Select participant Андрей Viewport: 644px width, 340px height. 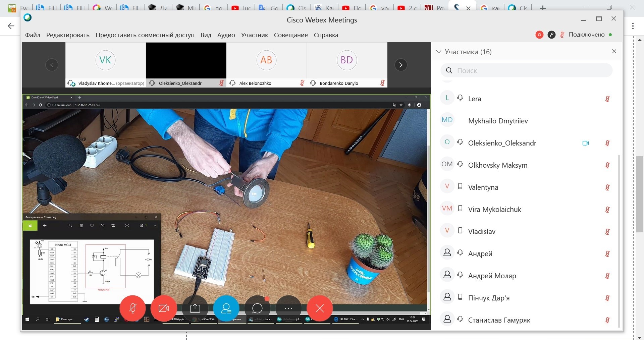[x=526, y=253]
